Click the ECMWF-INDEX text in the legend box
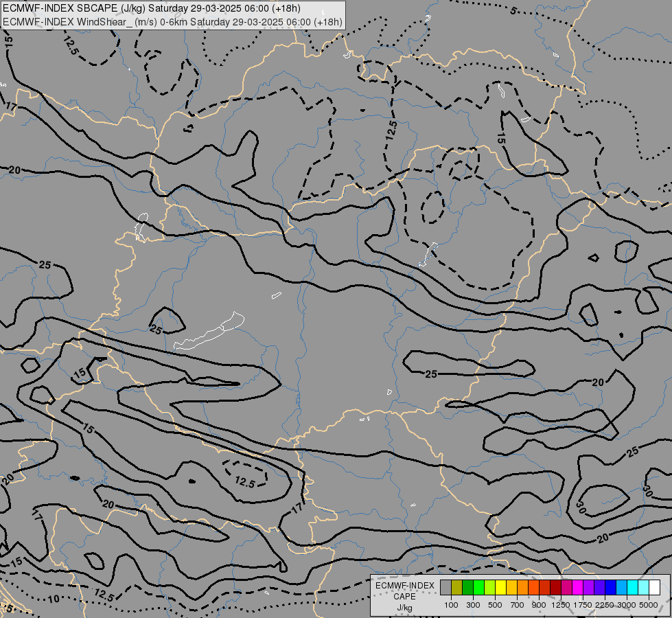This screenshot has height=618, width=672. coord(404,586)
